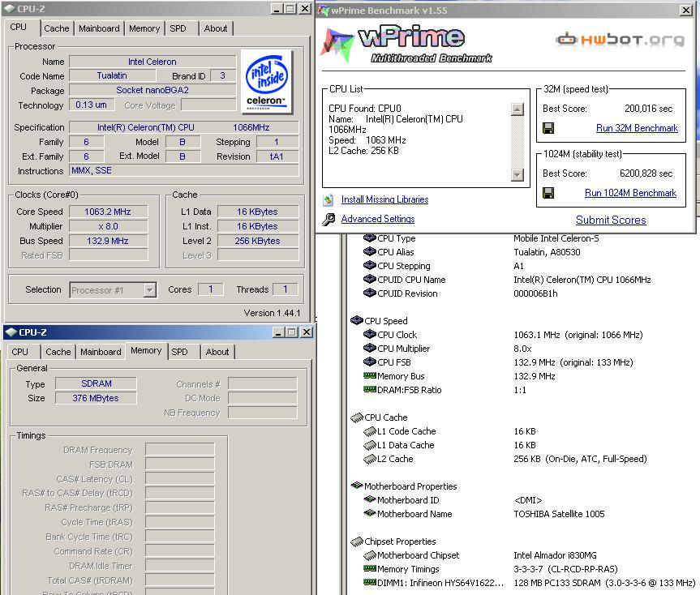Open the Processor #1 selection dropdown
700x595 pixels.
[149, 290]
